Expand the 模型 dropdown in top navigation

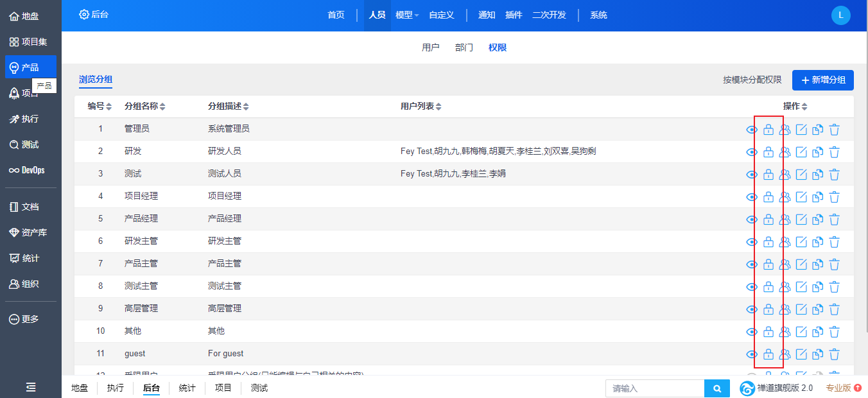tap(407, 15)
